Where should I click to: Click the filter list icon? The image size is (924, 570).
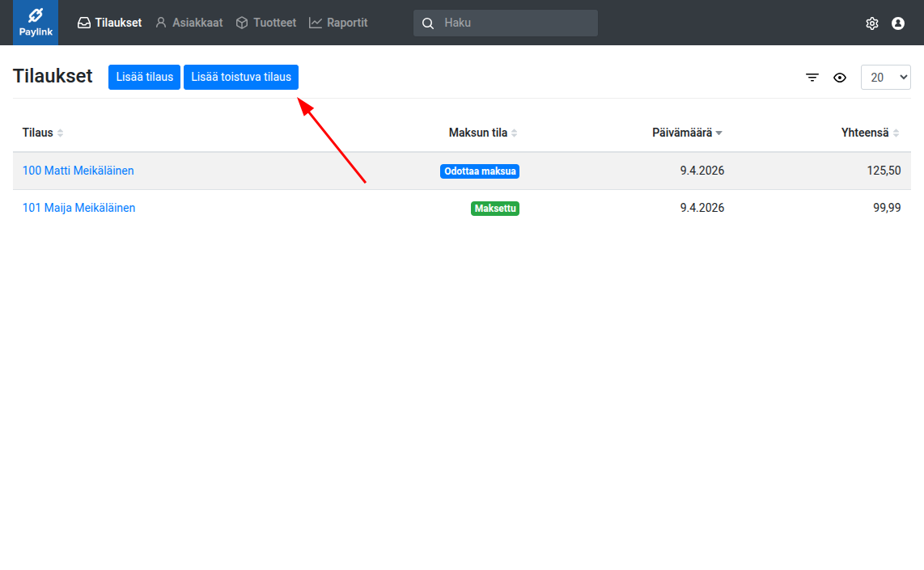(x=812, y=78)
